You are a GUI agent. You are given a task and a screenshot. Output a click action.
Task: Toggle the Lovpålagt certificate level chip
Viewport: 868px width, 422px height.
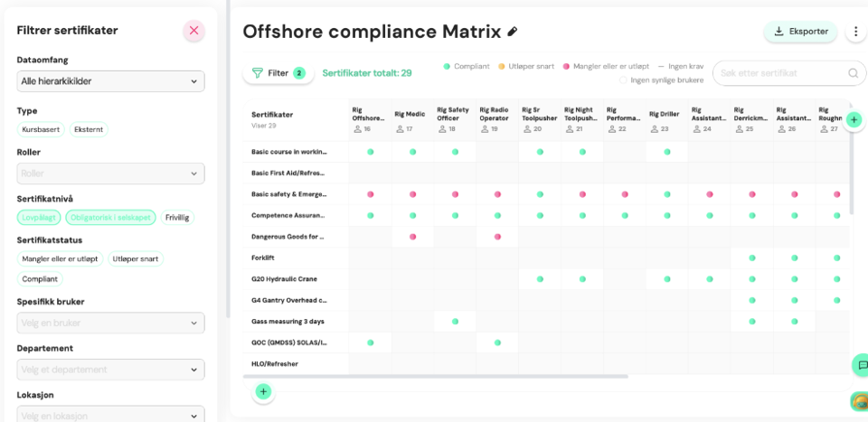[x=39, y=218]
